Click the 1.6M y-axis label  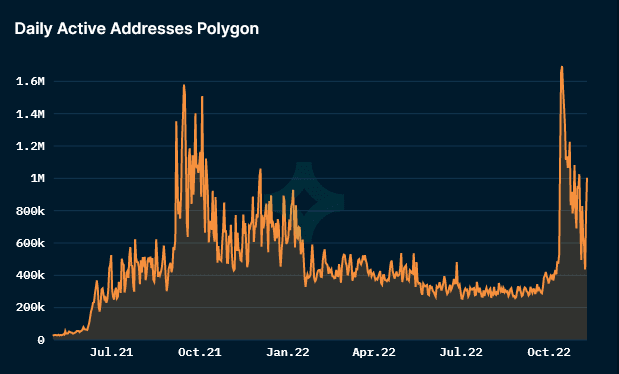(x=30, y=82)
